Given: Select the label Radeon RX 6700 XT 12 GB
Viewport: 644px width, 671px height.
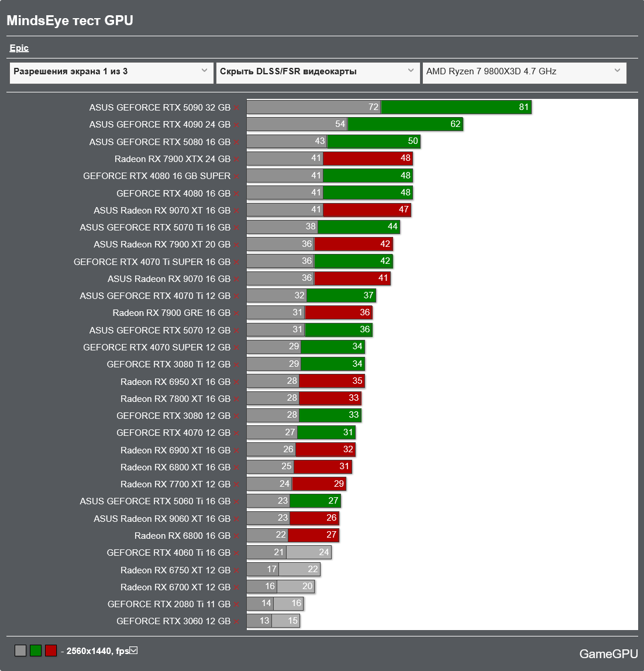Looking at the screenshot, I should pos(175,587).
